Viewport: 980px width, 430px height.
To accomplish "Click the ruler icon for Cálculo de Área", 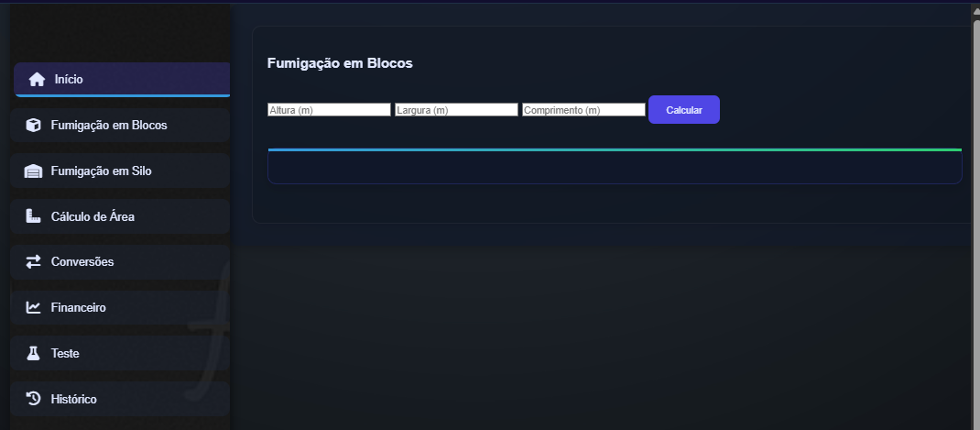I will click(34, 217).
